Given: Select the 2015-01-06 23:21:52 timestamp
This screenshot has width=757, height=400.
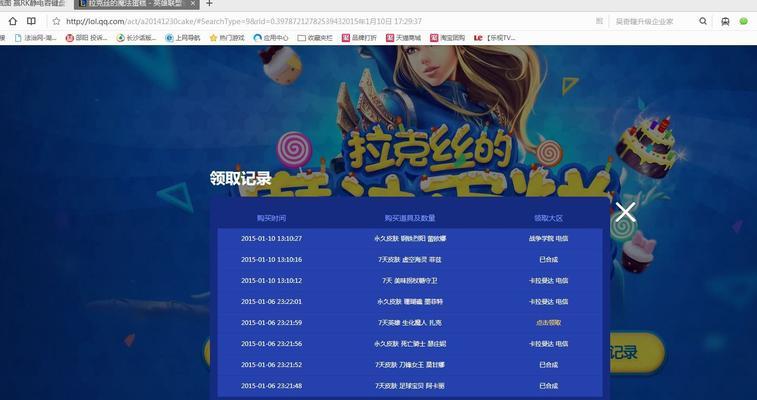Looking at the screenshot, I should tap(271, 365).
